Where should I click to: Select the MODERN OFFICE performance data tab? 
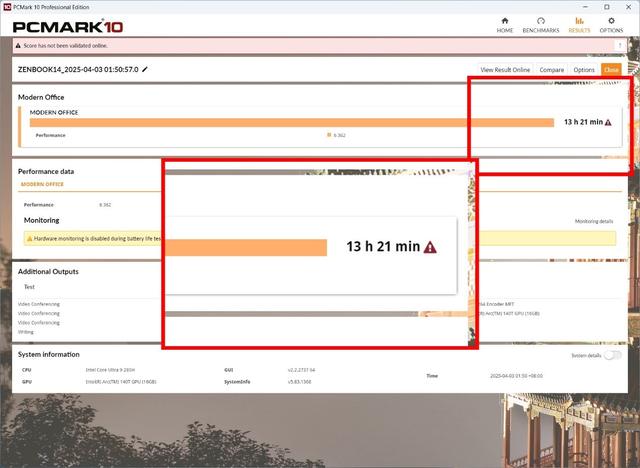pyautogui.click(x=42, y=184)
